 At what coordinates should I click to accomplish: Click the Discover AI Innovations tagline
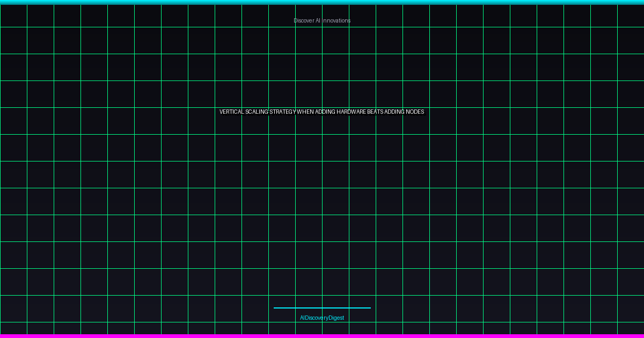[x=321, y=20]
